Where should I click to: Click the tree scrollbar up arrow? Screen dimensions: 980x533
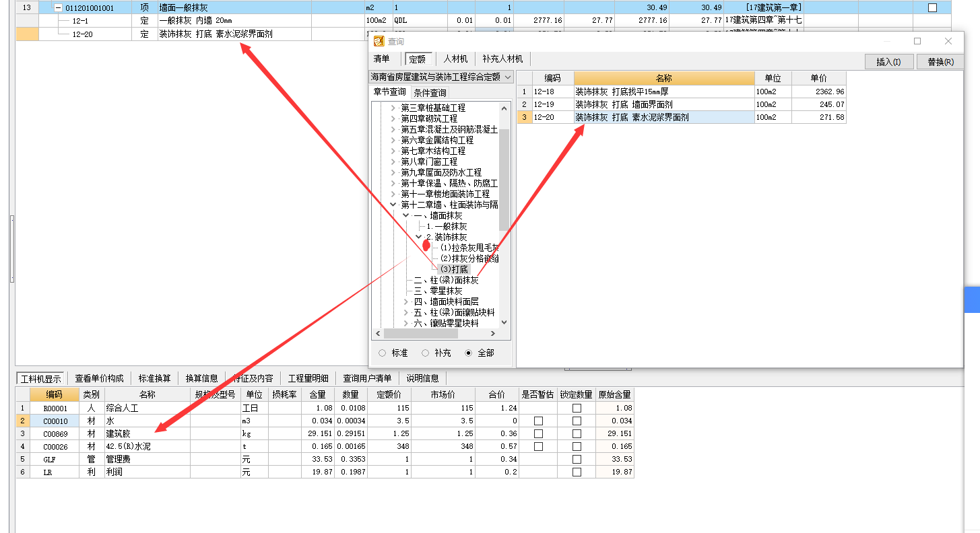click(504, 108)
